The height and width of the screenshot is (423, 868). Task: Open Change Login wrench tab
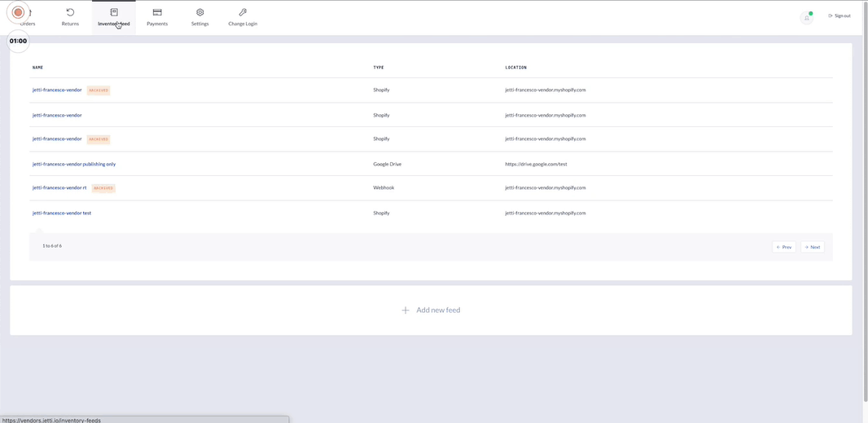[243, 18]
